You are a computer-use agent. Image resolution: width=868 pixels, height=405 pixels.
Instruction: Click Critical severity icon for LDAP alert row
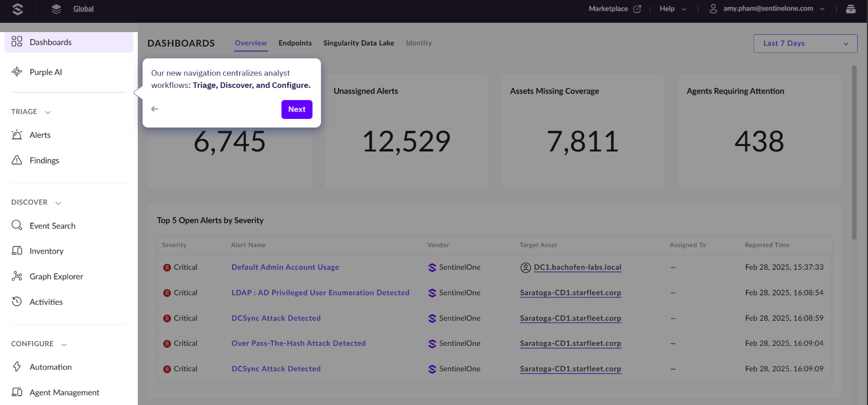point(167,293)
